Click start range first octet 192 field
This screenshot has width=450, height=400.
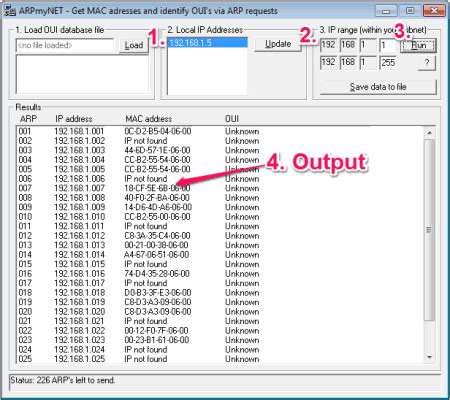coord(329,45)
